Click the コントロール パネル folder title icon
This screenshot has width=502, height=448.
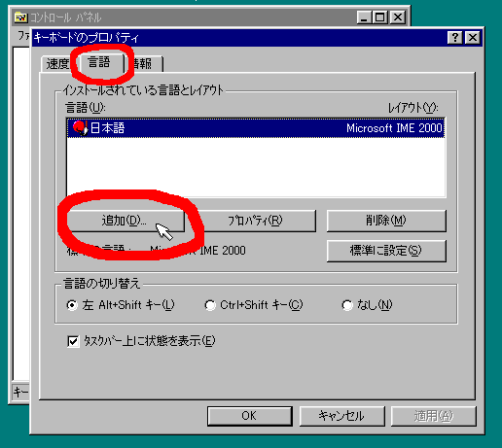(x=20, y=17)
